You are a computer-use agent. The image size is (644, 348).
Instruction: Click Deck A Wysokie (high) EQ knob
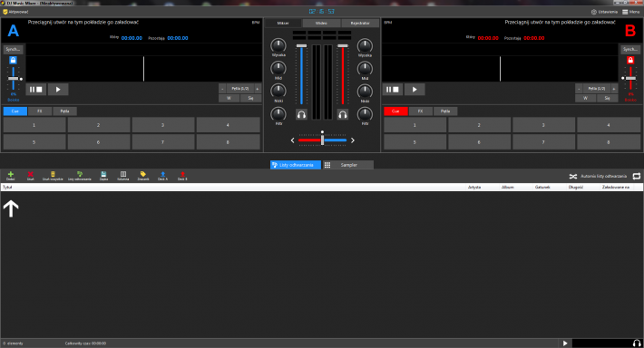(x=278, y=45)
